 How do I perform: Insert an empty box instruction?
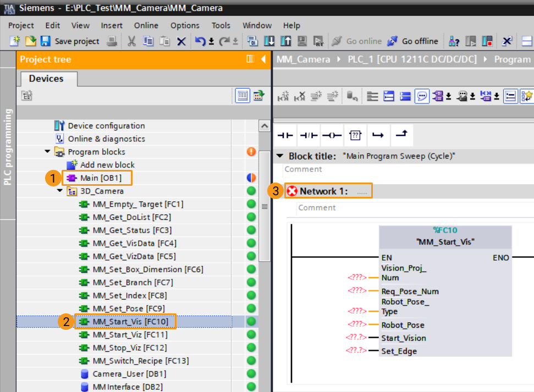pyautogui.click(x=355, y=135)
